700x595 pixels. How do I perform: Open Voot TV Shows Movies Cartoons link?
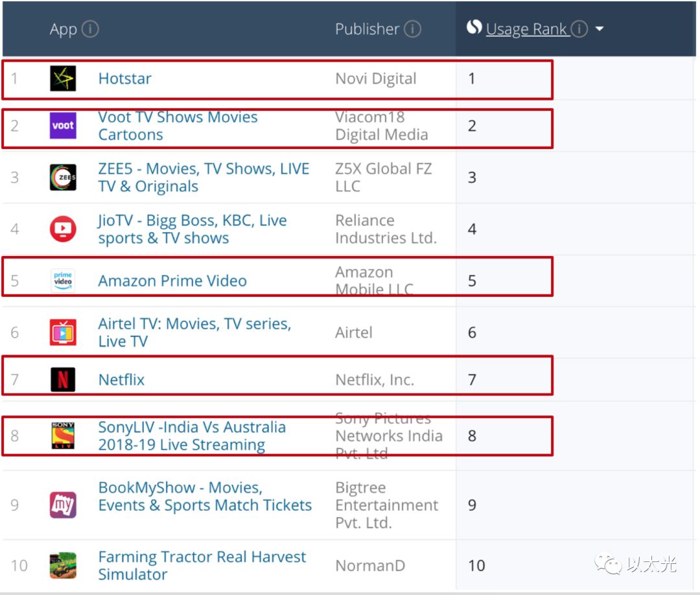178,126
